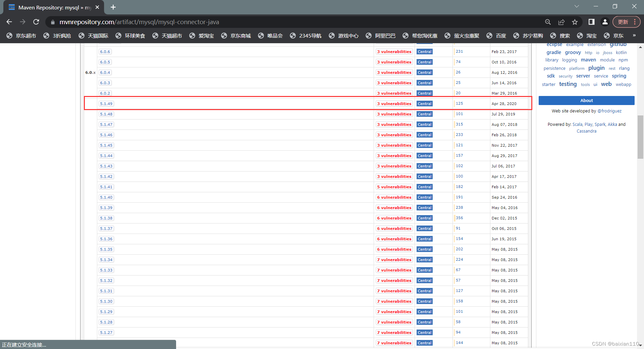Click 3 vulnerabilities for version 5.1.49
The width and height of the screenshot is (644, 349).
coord(394,104)
